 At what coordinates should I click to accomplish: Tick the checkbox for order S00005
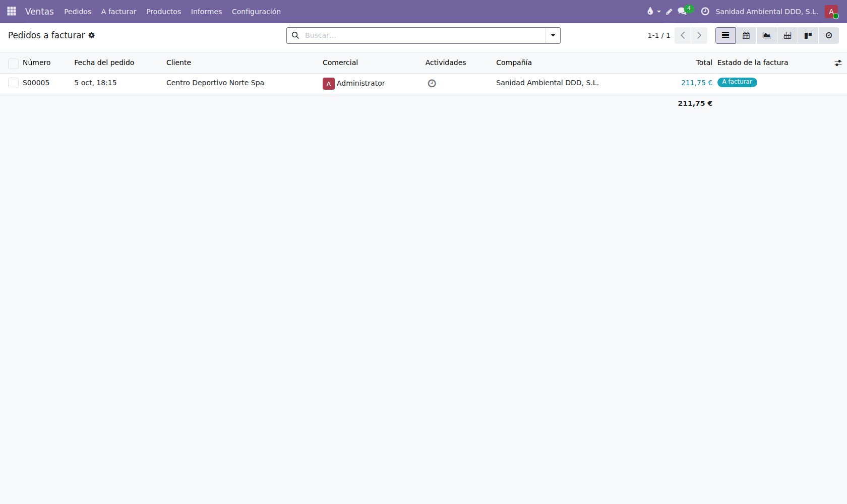coord(13,83)
